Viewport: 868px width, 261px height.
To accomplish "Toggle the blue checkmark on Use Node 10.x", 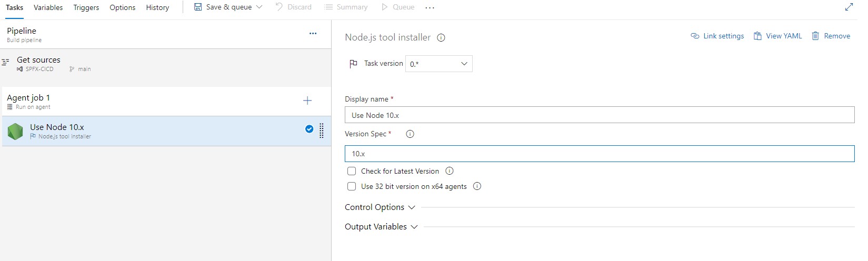I will pos(309,129).
